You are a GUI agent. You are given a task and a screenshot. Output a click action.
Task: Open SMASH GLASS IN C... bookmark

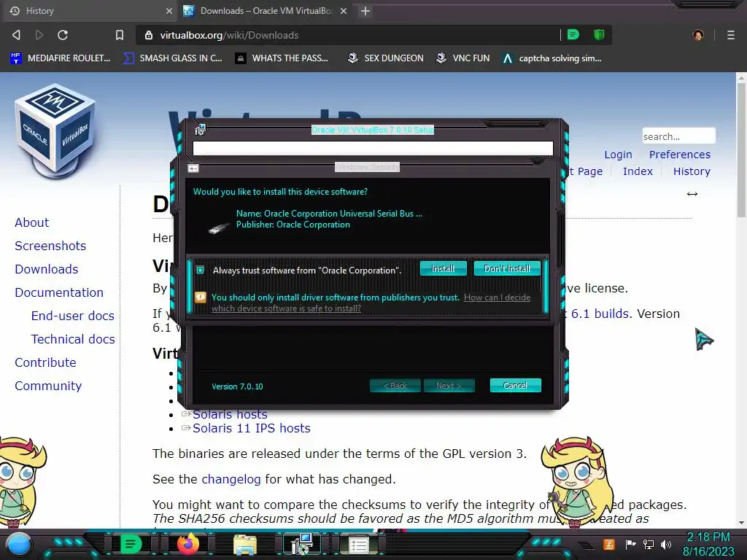click(x=172, y=58)
